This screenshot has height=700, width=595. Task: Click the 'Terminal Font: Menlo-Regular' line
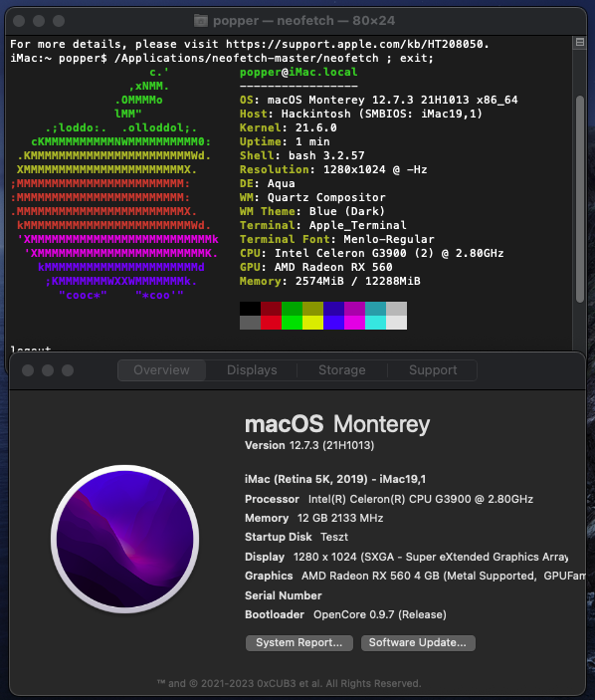coord(336,239)
